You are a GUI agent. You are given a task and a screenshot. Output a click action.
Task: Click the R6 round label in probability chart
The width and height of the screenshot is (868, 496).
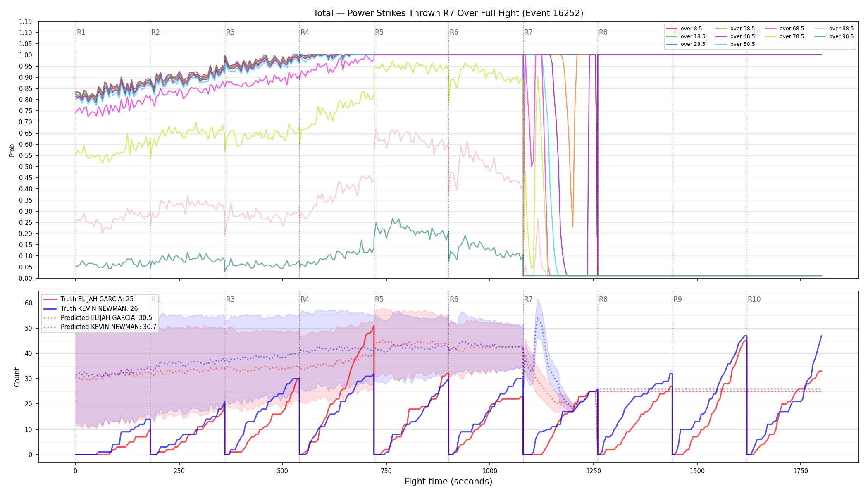click(454, 32)
